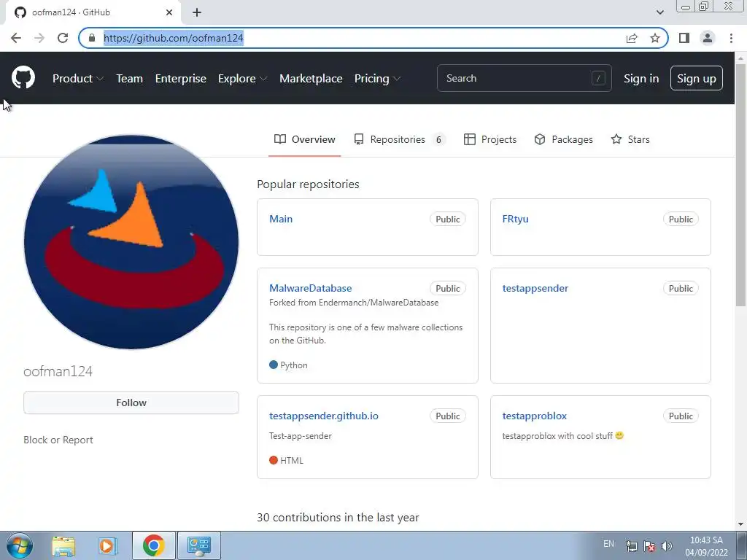Screen dimensions: 747x560
Task: Open the browser side panel icon
Action: pyautogui.click(x=684, y=38)
